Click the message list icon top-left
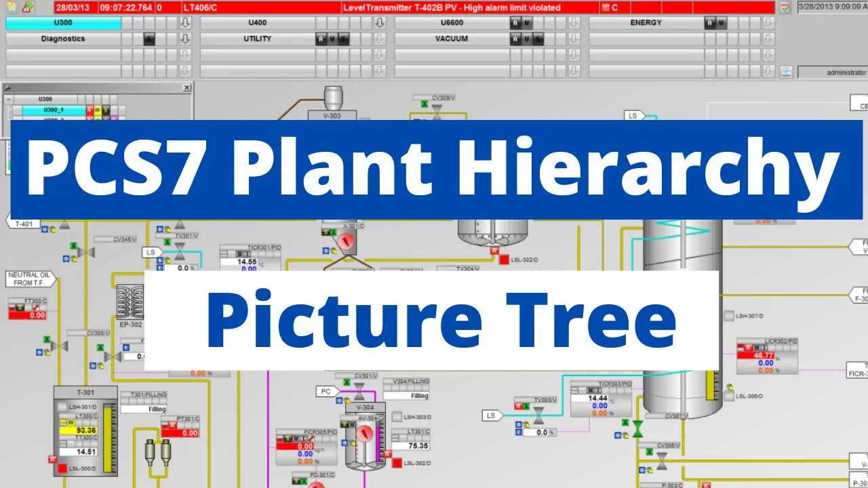The image size is (868, 488). [12, 7]
